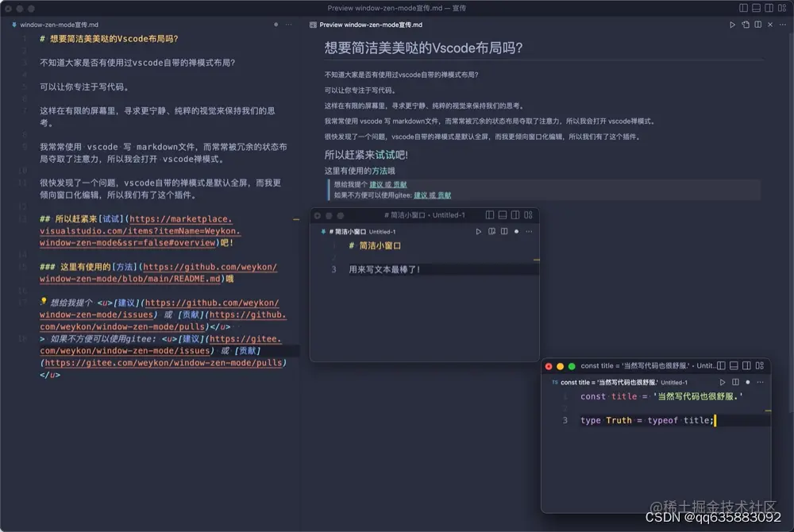
Task: Click main window title bar text
Action: click(396, 8)
